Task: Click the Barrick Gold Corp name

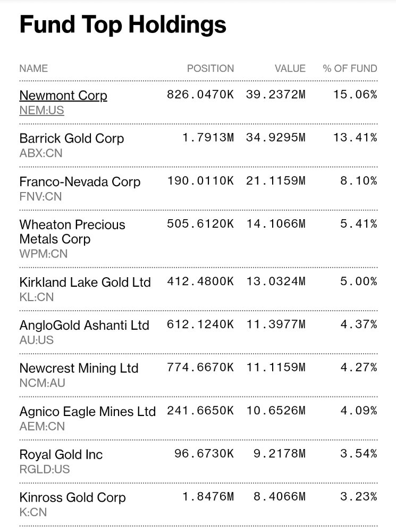Action: 71,139
